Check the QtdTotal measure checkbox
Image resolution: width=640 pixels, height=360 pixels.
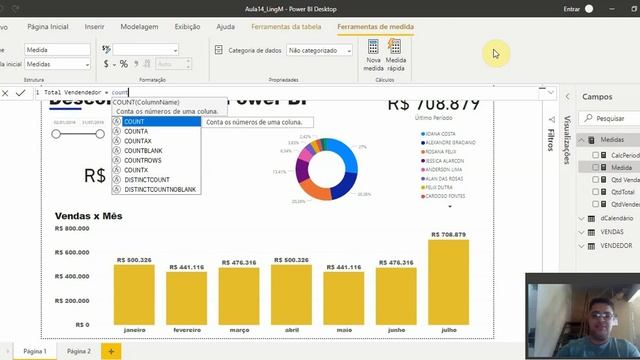click(x=596, y=192)
